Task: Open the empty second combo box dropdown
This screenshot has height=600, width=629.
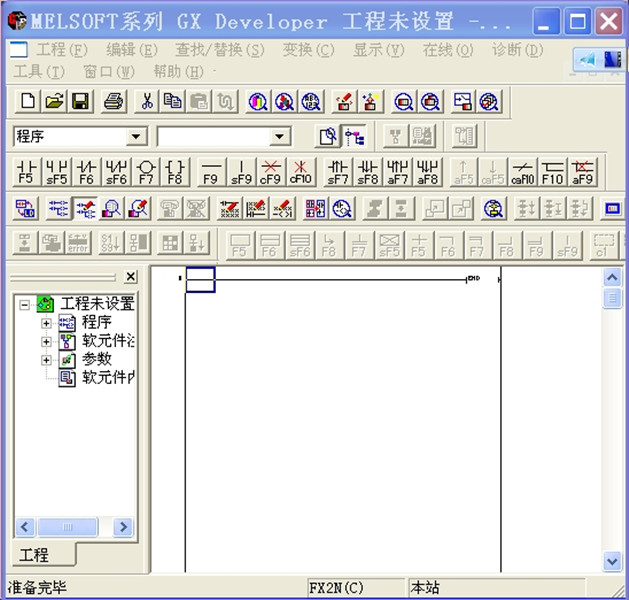Action: pos(281,137)
